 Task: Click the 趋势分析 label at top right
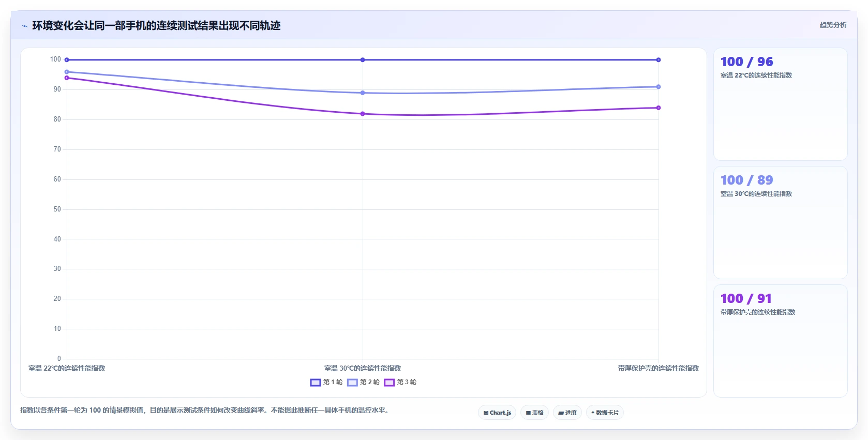[833, 25]
